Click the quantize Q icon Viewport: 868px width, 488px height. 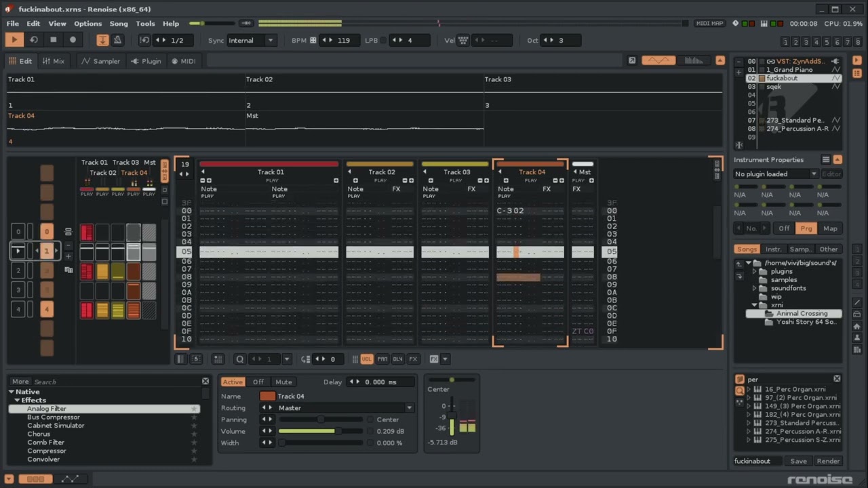pos(239,359)
